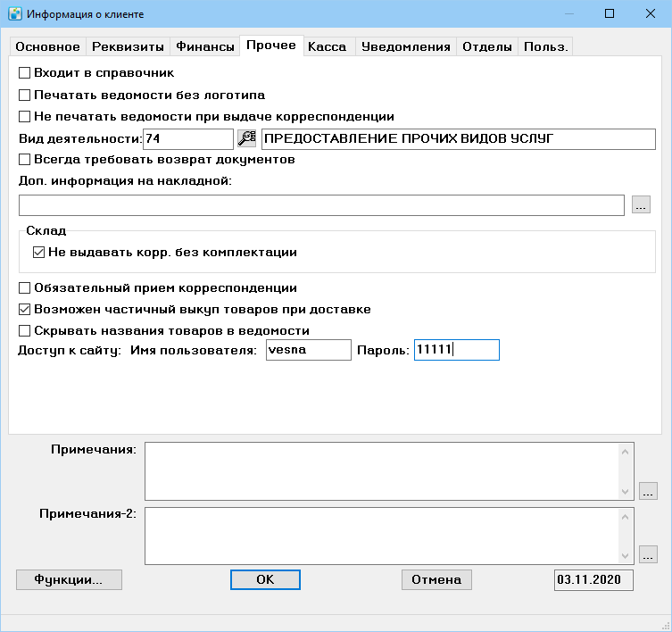This screenshot has width=672, height=632.
Task: Maximize the Информация о клиенте window
Action: coord(610,13)
